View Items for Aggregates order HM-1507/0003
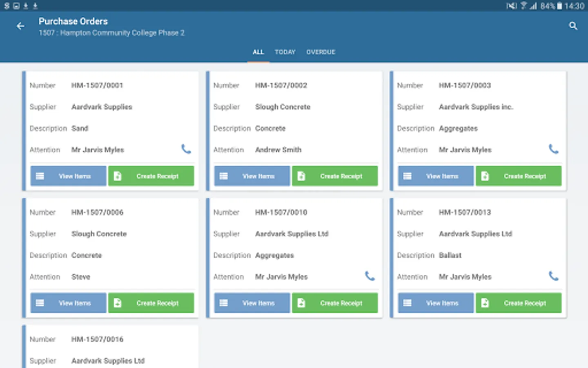 [436, 176]
